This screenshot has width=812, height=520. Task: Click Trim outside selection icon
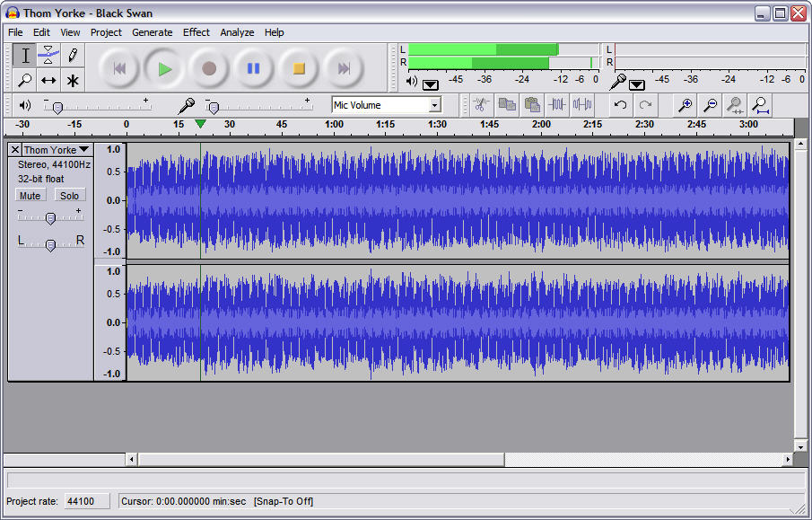point(556,105)
